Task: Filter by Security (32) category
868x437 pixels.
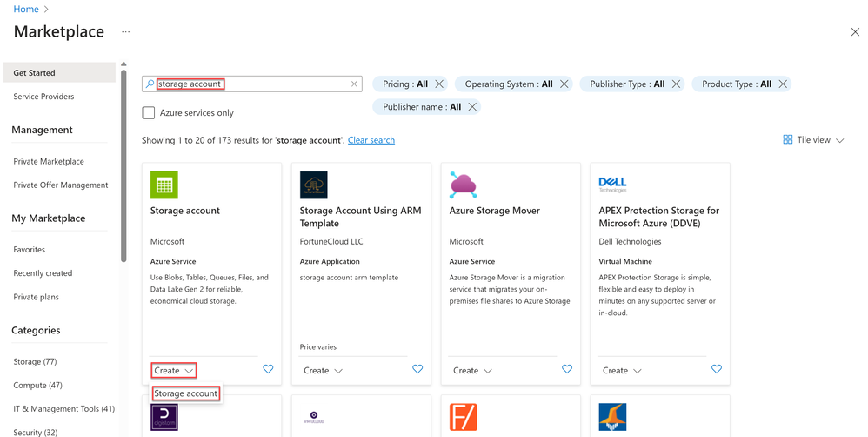Action: point(36,433)
